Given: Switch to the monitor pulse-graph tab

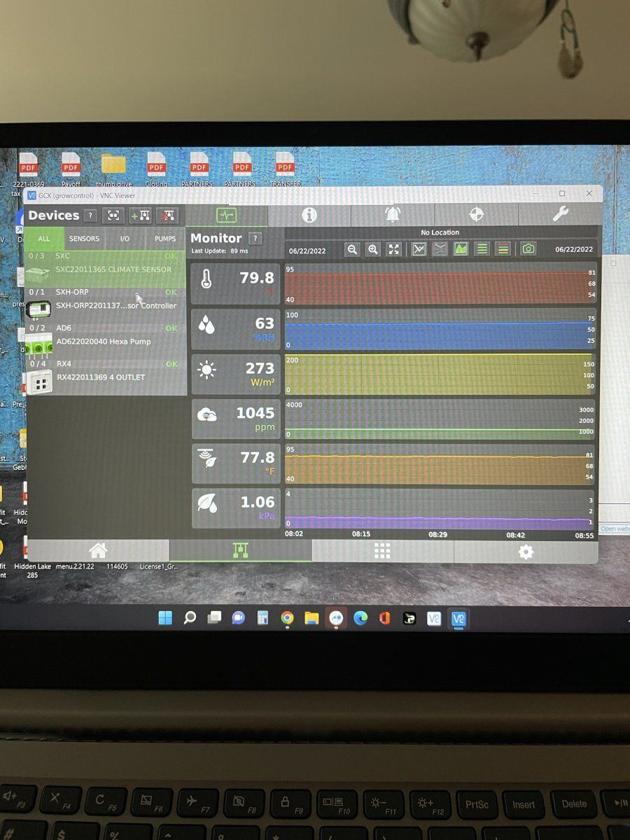Looking at the screenshot, I should click(x=226, y=215).
